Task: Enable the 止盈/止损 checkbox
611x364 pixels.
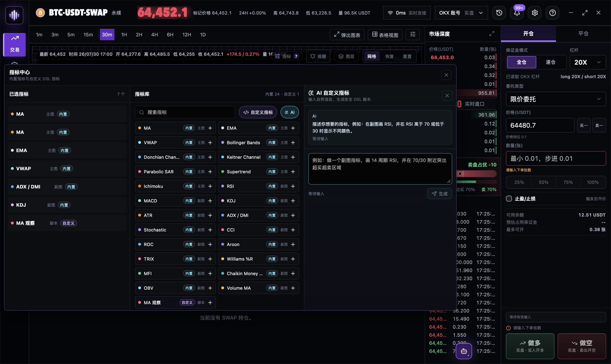Action: point(509,198)
